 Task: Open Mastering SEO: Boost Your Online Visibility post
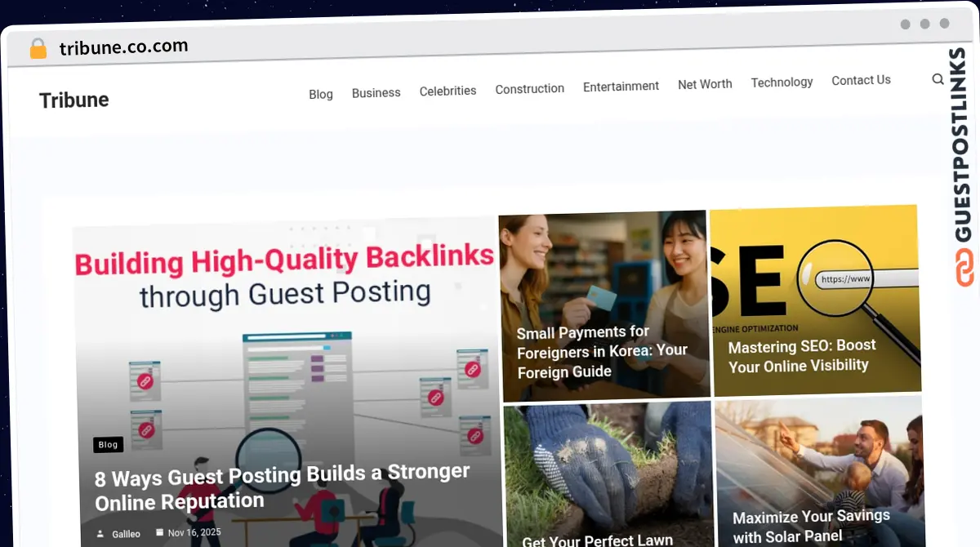pyautogui.click(x=802, y=356)
